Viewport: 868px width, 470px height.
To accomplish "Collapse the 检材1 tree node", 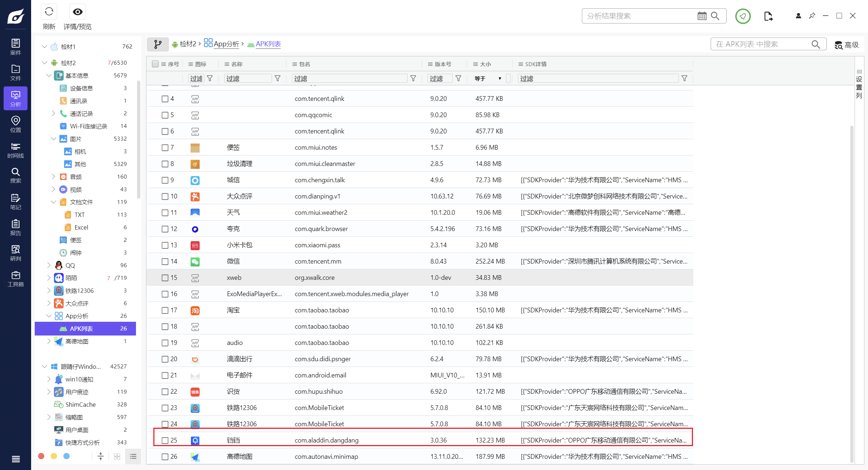I will (x=44, y=47).
